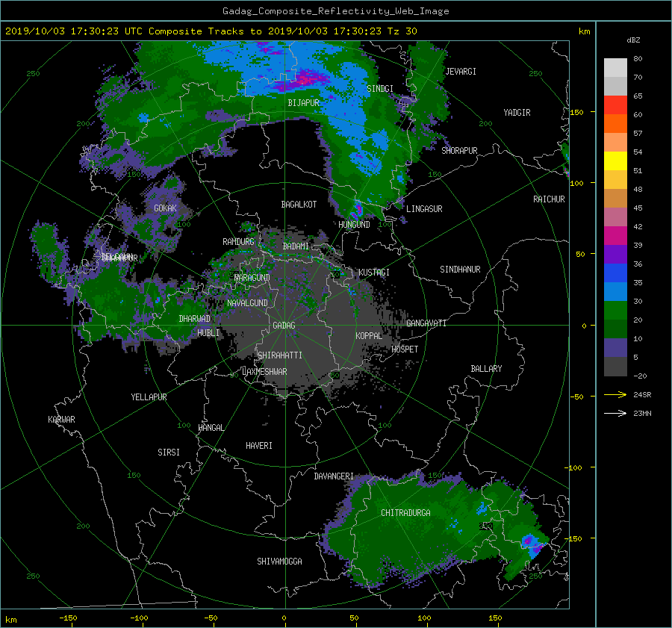Click the BIJAPUR city label

[303, 103]
